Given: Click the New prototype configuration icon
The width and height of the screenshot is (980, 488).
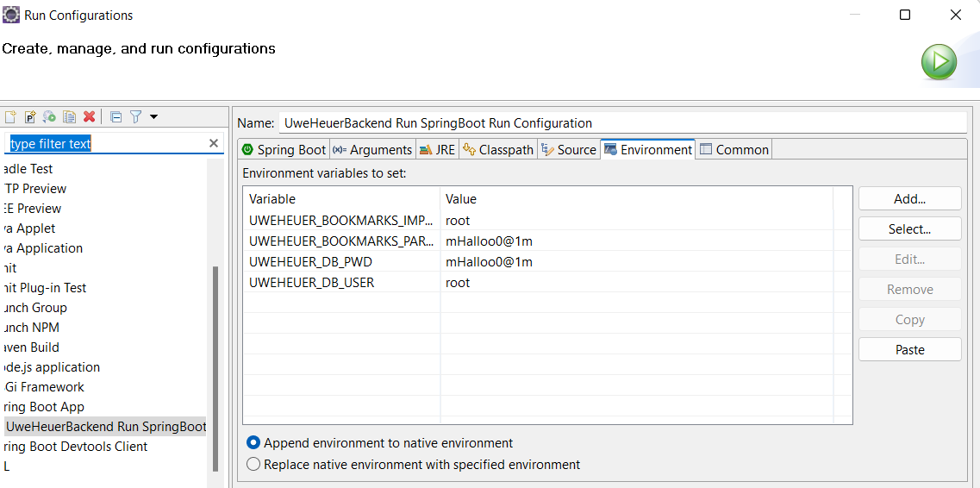Looking at the screenshot, I should [30, 116].
